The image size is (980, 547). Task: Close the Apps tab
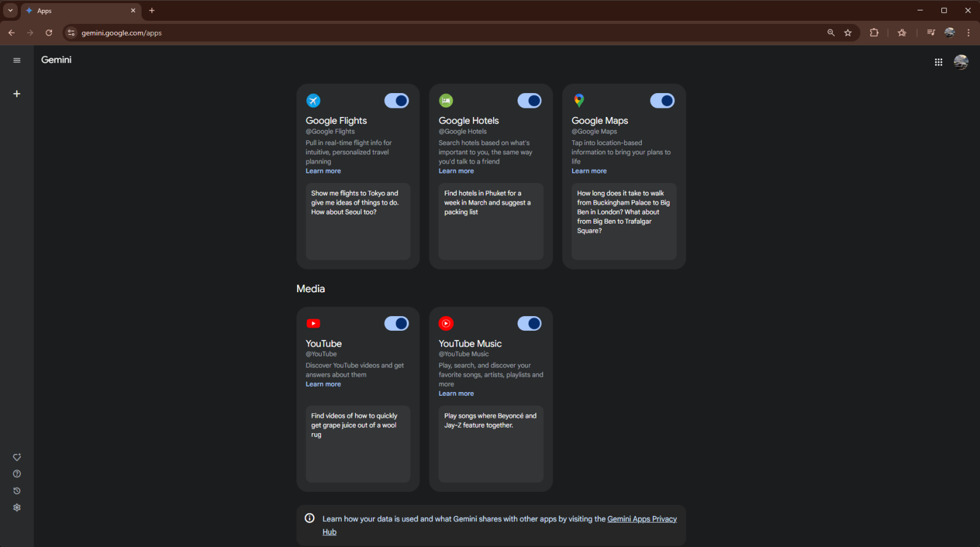point(133,10)
